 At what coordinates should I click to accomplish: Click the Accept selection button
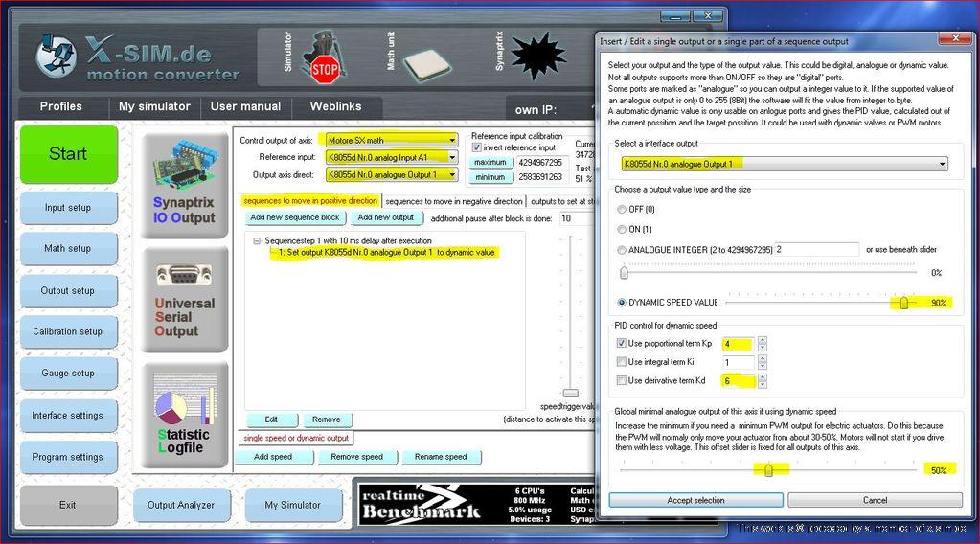[x=695, y=500]
